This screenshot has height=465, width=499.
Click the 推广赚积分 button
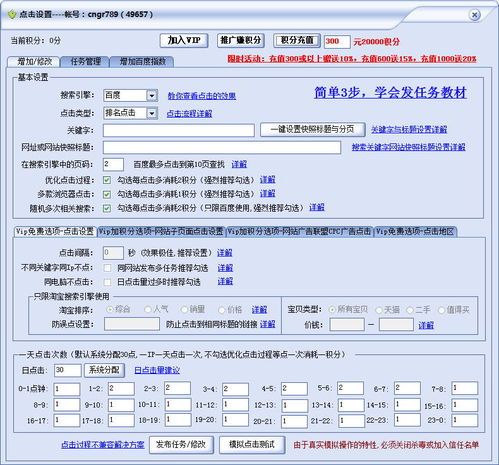(241, 41)
